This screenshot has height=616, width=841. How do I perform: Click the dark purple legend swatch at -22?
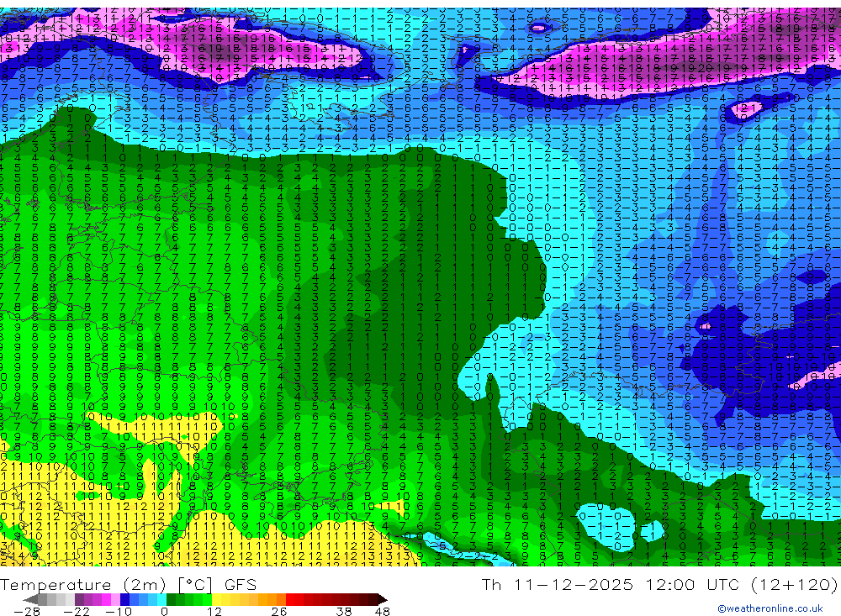79,599
